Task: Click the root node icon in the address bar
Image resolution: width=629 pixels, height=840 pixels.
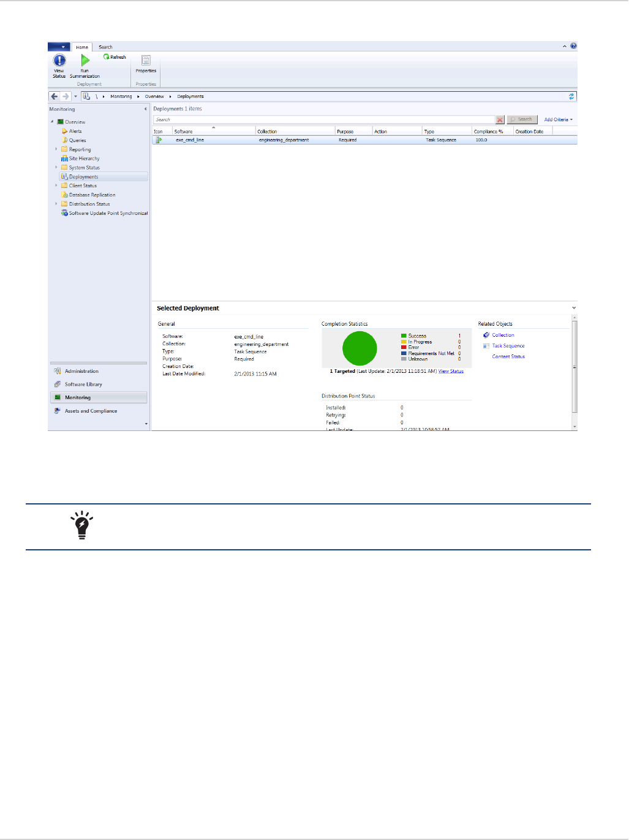Action: pyautogui.click(x=86, y=96)
